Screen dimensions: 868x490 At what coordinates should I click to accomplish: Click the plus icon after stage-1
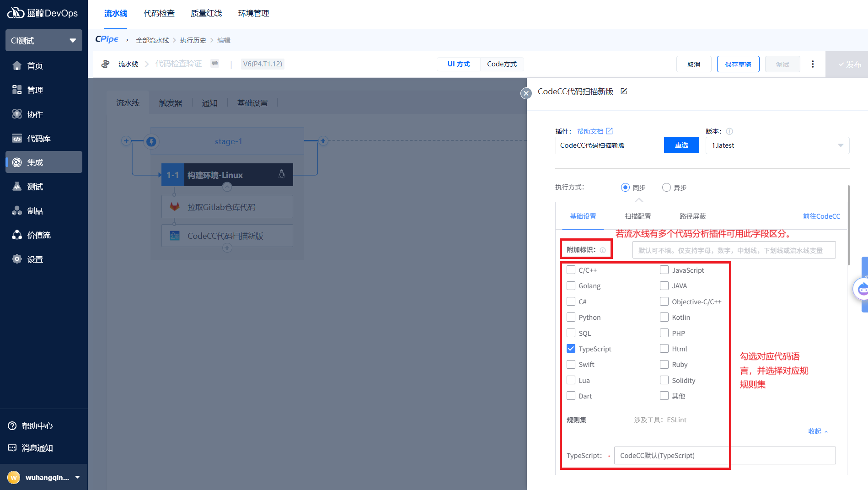323,141
